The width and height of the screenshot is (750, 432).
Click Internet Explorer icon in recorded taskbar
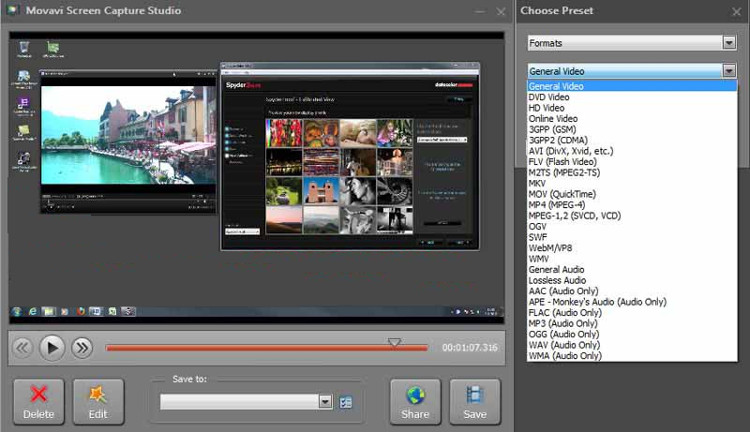tap(33, 311)
